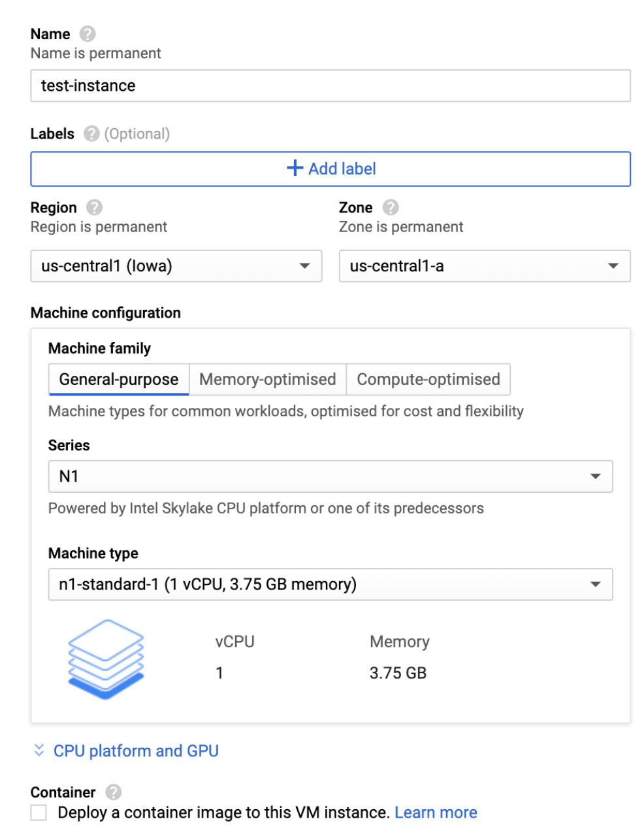Screen dimensions: 644x834
Task: Click the Name field containing test-instance
Action: coord(330,85)
